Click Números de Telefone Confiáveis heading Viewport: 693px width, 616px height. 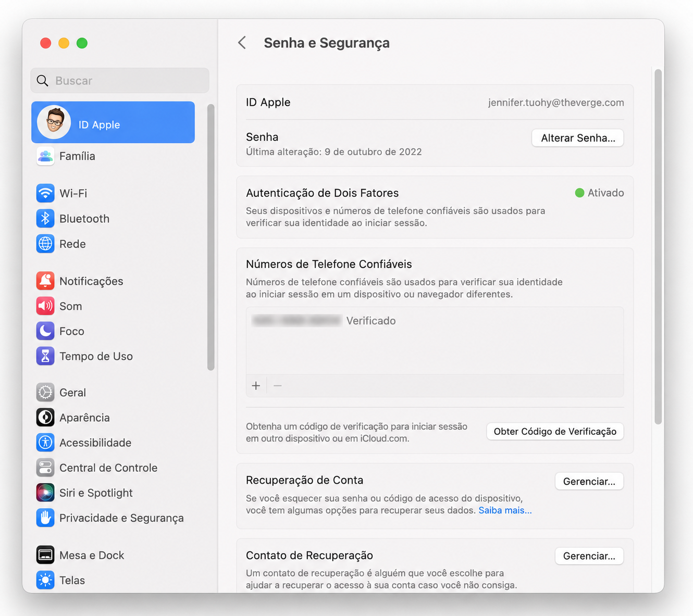pos(329,265)
